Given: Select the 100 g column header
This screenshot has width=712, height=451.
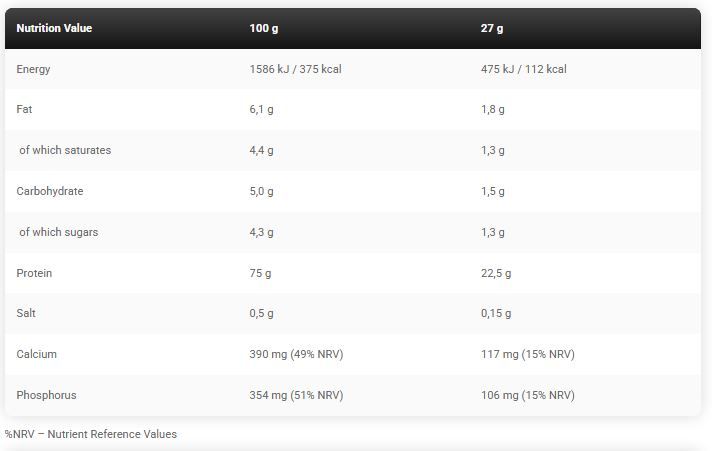Looking at the screenshot, I should 264,28.
